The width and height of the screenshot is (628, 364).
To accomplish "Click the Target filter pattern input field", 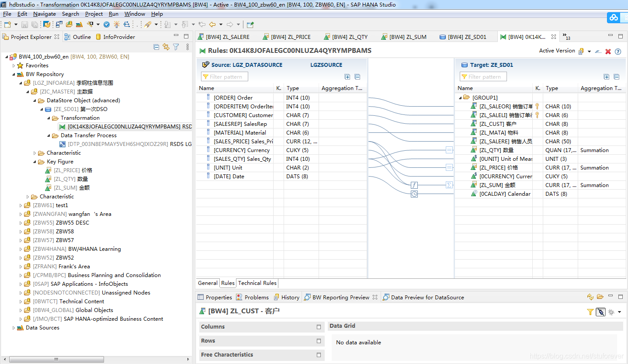I will pyautogui.click(x=483, y=77).
